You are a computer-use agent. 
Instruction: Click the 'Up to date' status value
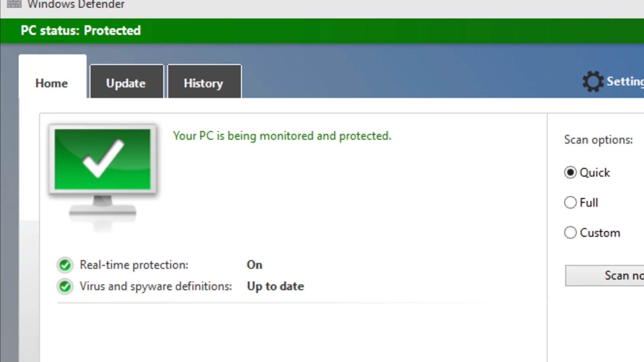276,287
